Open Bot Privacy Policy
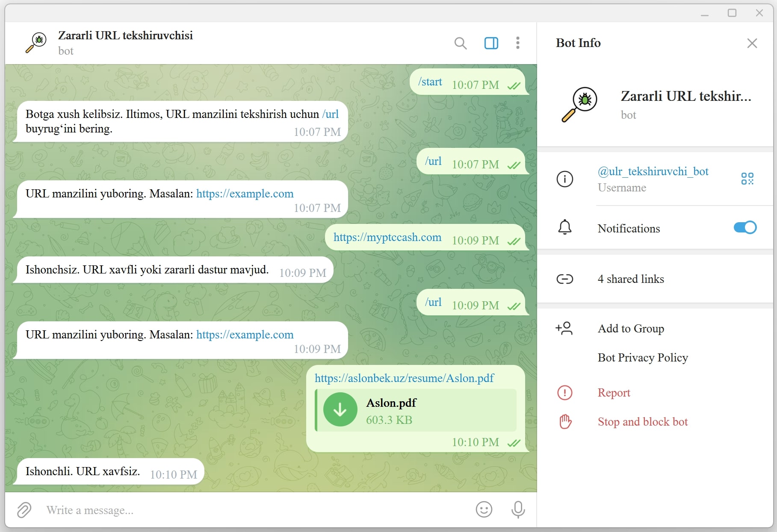The width and height of the screenshot is (777, 532). [642, 358]
